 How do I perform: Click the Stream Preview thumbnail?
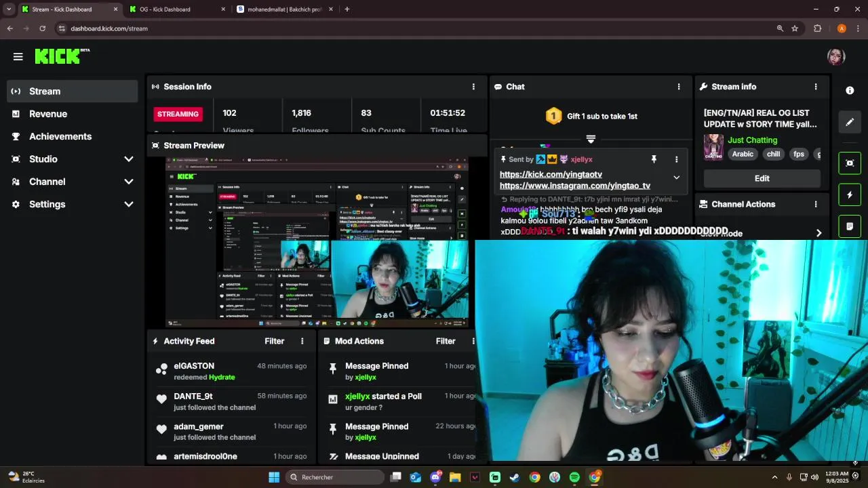317,243
